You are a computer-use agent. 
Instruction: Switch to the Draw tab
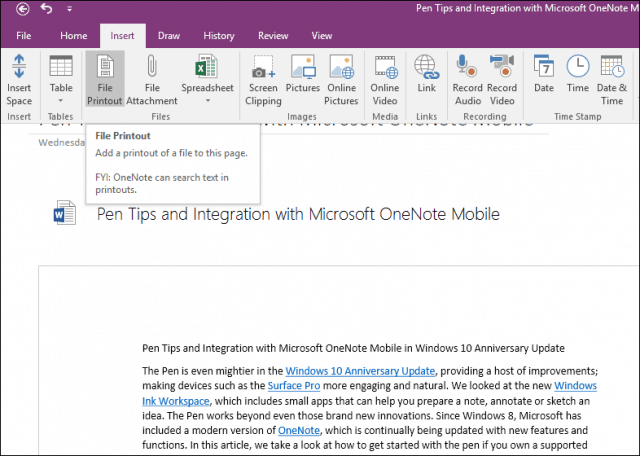point(169,36)
